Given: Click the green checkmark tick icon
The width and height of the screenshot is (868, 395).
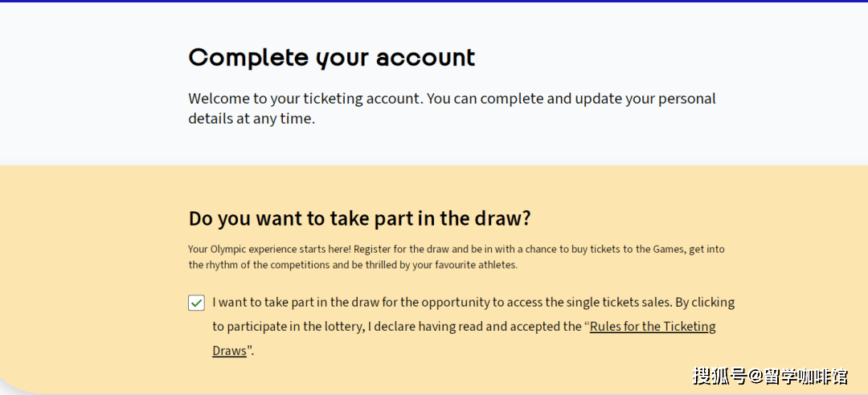Looking at the screenshot, I should (196, 303).
